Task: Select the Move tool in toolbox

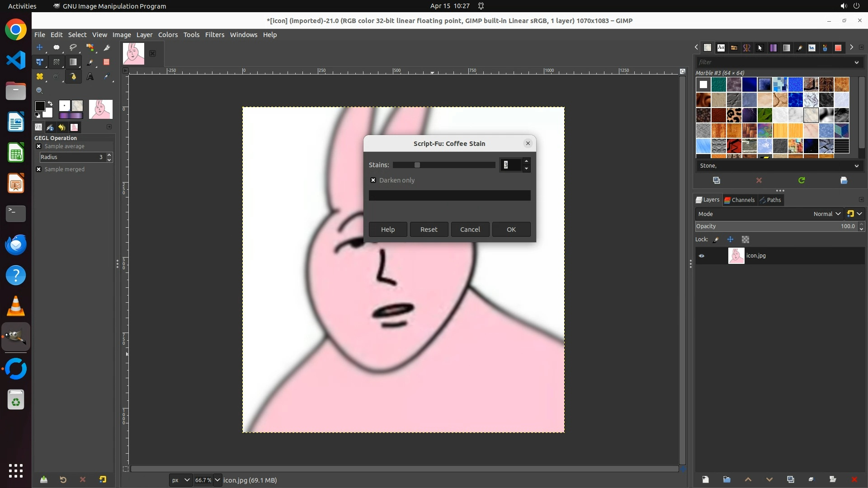Action: (x=40, y=47)
